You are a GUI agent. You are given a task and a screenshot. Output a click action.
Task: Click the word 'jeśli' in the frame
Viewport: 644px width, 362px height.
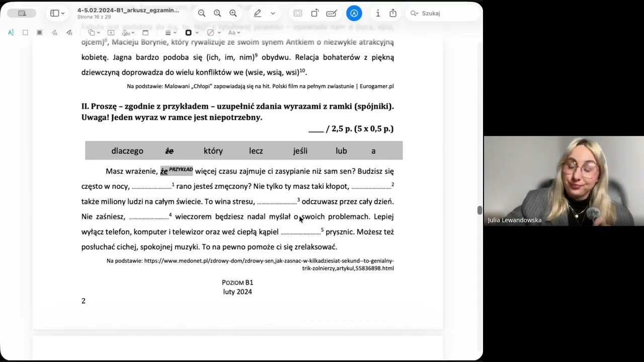tap(300, 151)
